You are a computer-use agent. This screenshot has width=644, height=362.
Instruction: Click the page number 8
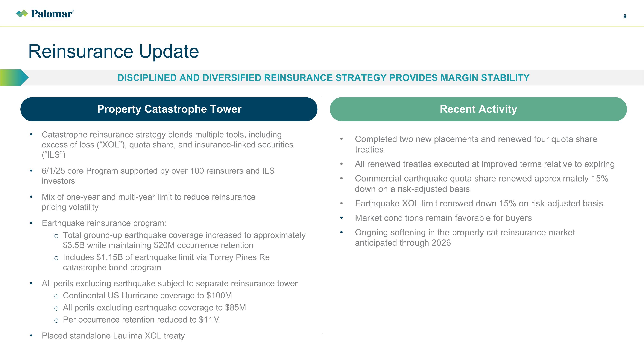[625, 17]
